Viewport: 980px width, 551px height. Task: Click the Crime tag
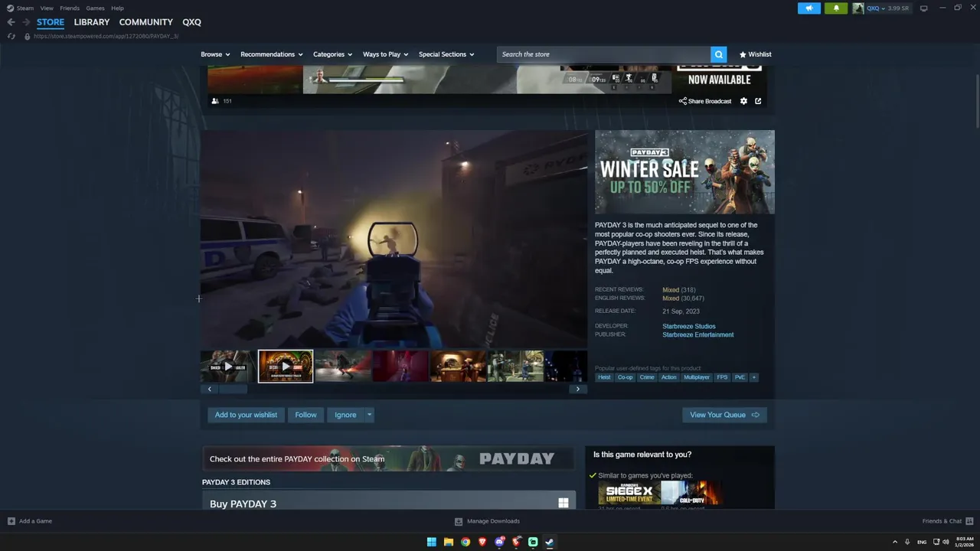[647, 377]
